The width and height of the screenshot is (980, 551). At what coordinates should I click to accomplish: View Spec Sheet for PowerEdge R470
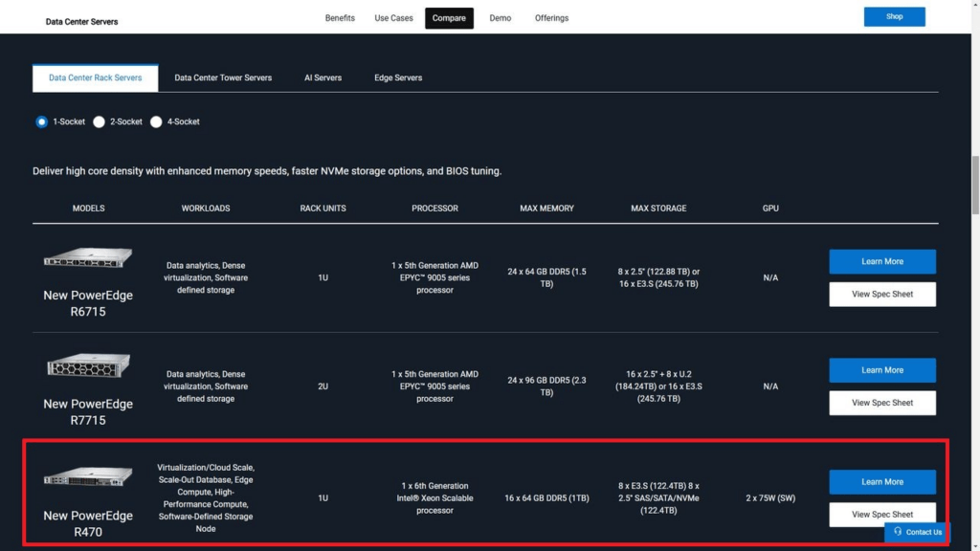(881, 515)
